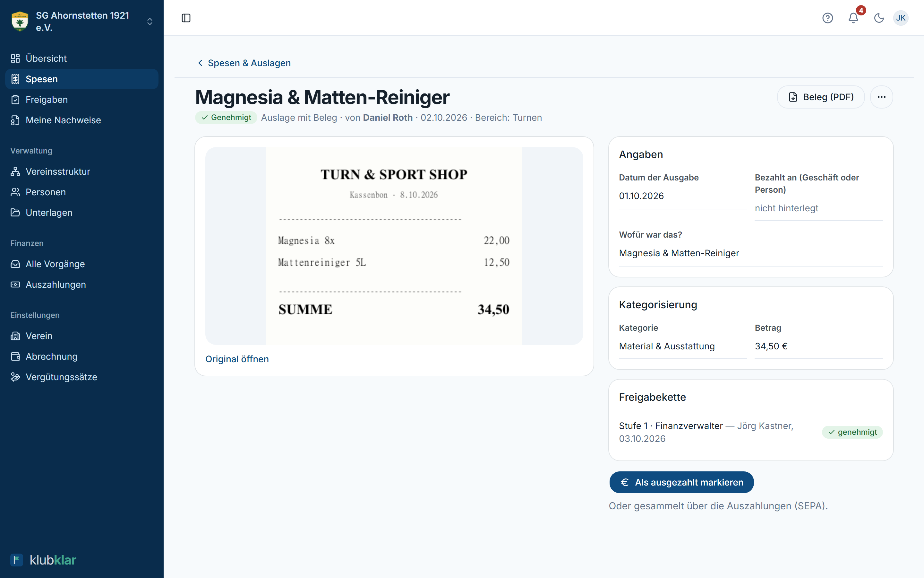The image size is (924, 578).
Task: Open Abrechnung settings
Action: pos(82,357)
